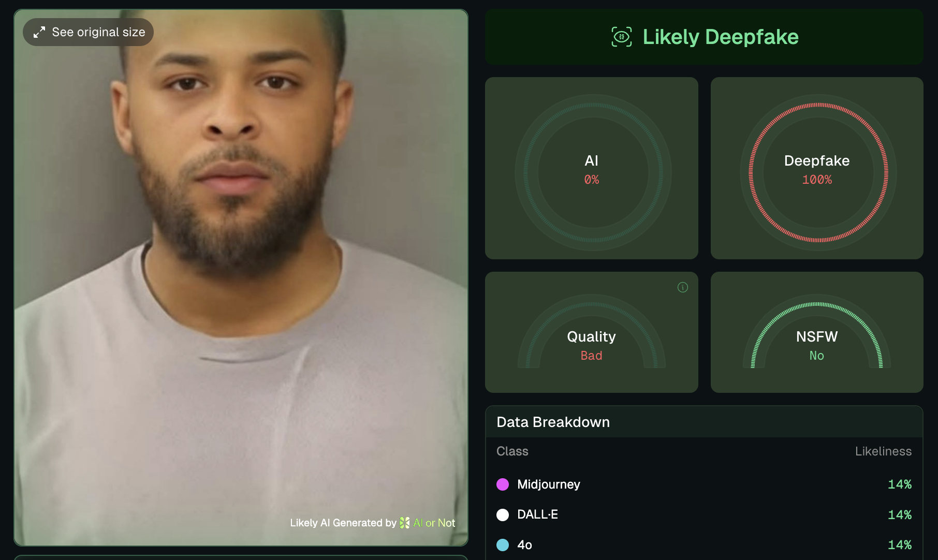Click the AI 0% circular gauge

click(x=593, y=172)
